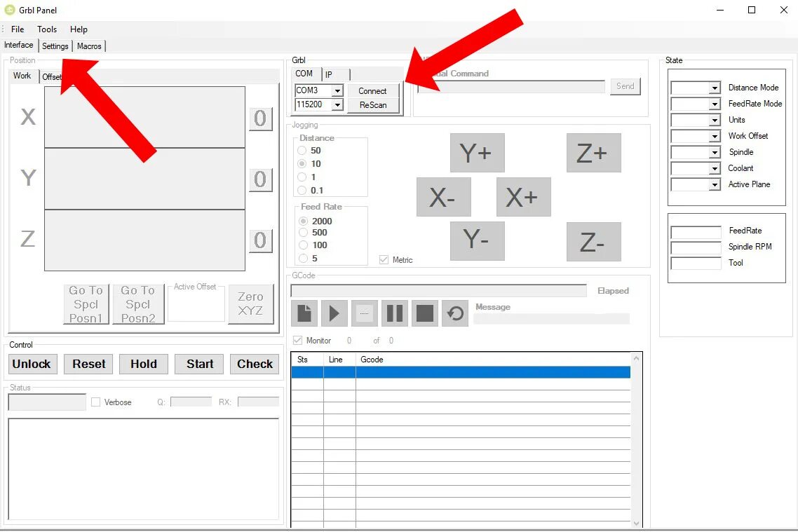
Task: Click the FeedRate value field
Action: click(696, 232)
